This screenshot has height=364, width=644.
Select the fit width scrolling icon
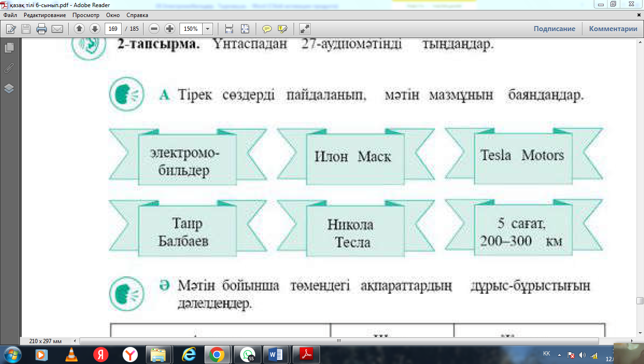pos(229,29)
